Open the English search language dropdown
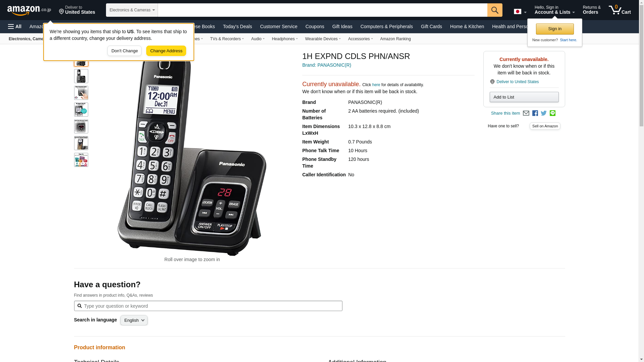The width and height of the screenshot is (644, 362). [x=134, y=320]
